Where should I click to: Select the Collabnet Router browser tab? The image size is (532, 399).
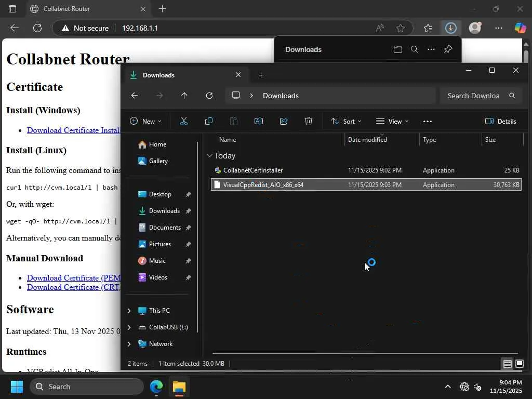[x=88, y=9]
